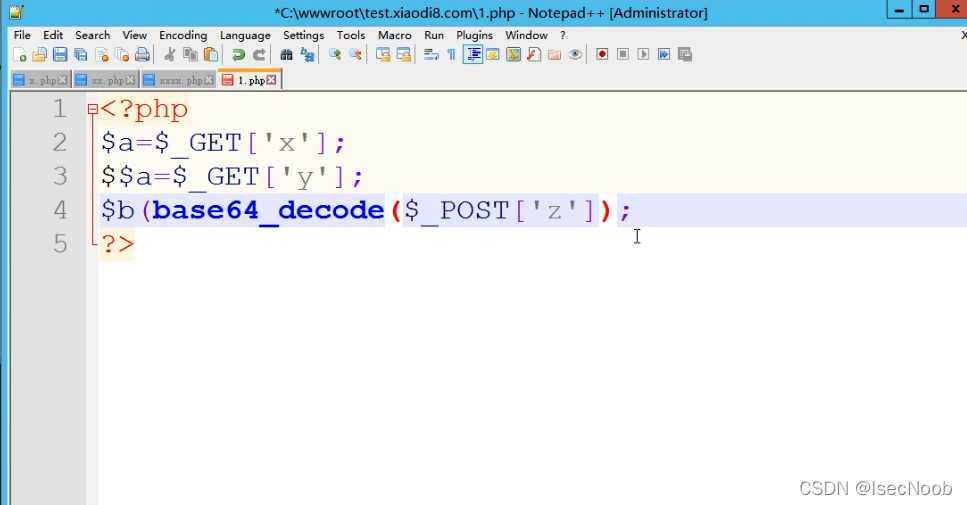Click the Save All toolbar icon
This screenshot has height=505, width=967.
coord(81,55)
